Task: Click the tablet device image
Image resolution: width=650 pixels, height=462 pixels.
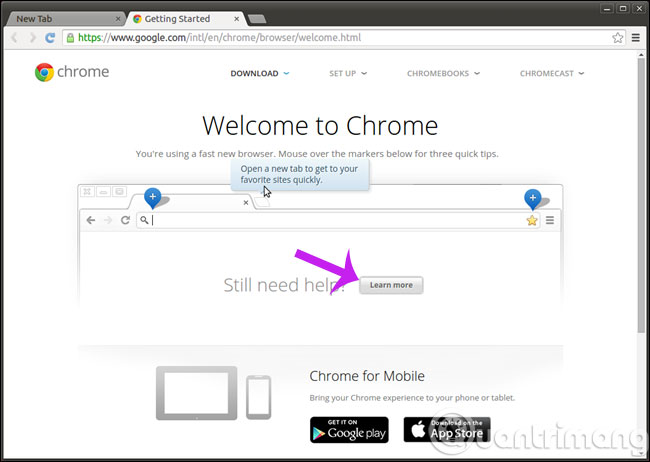Action: click(196, 393)
